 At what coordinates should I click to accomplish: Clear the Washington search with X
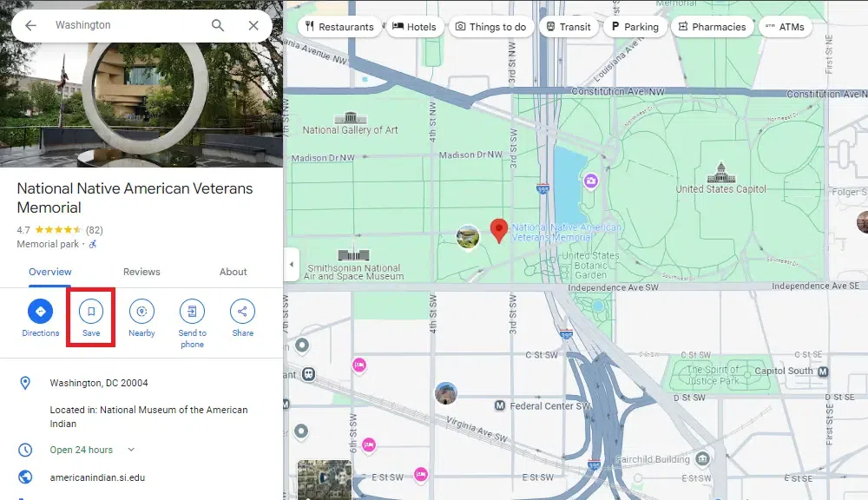pyautogui.click(x=253, y=25)
